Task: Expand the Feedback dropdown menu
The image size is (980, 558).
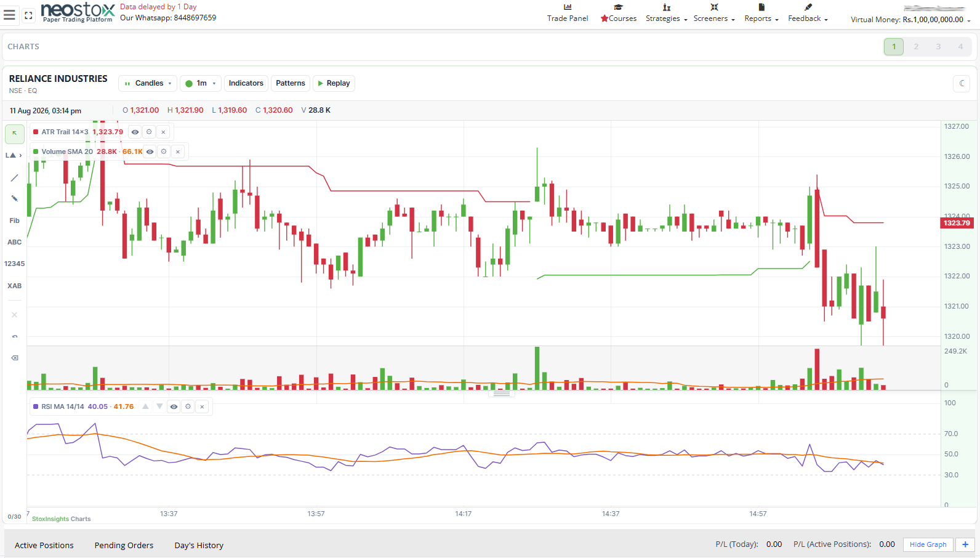Action: pos(808,13)
